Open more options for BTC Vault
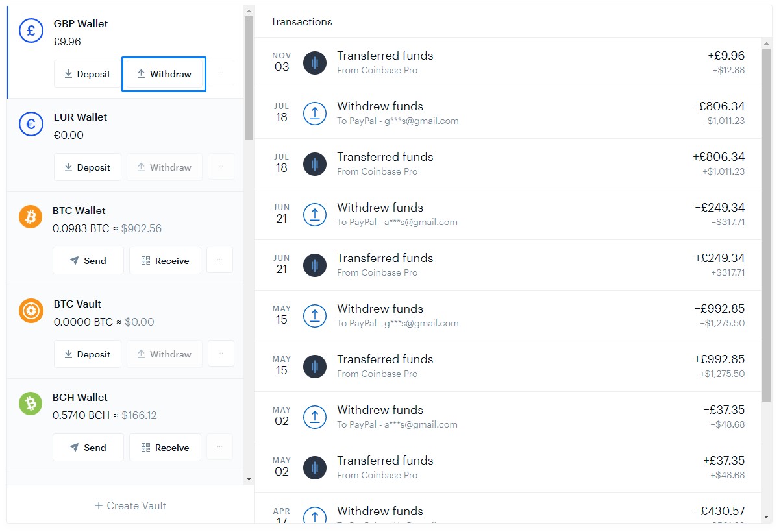 pyautogui.click(x=221, y=354)
